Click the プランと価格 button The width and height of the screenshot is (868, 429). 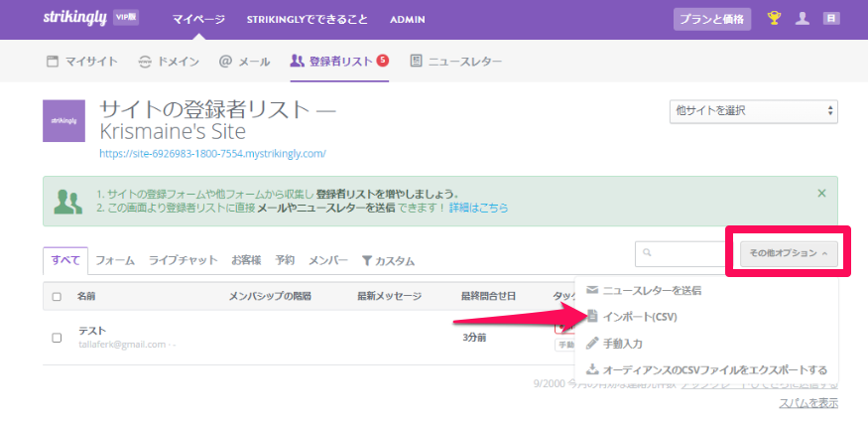pos(712,19)
